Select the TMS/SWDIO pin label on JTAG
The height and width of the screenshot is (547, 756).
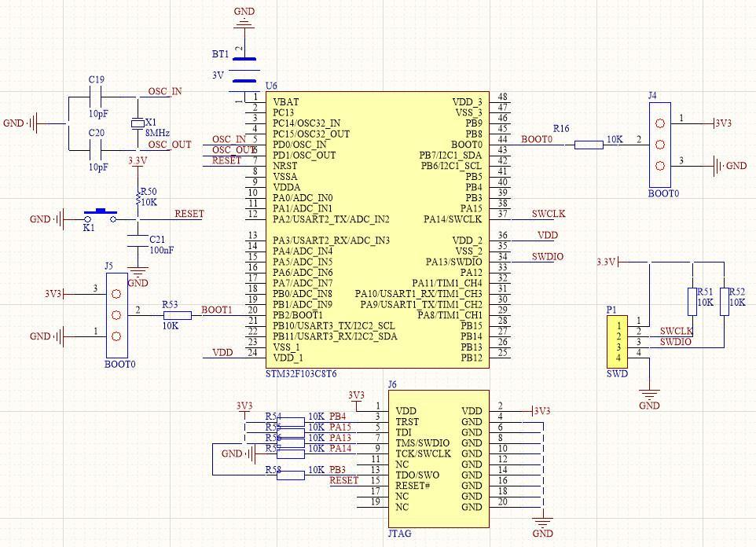pyautogui.click(x=423, y=442)
